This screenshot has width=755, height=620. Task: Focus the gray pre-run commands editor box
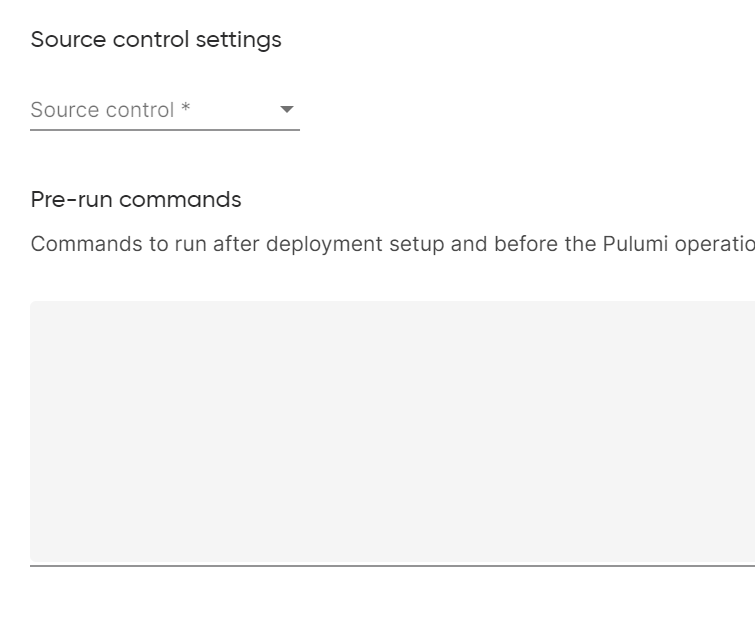392,432
